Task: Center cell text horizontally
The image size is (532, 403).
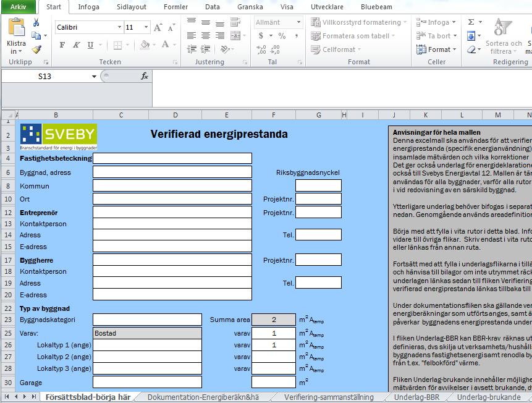Action: pyautogui.click(x=206, y=35)
